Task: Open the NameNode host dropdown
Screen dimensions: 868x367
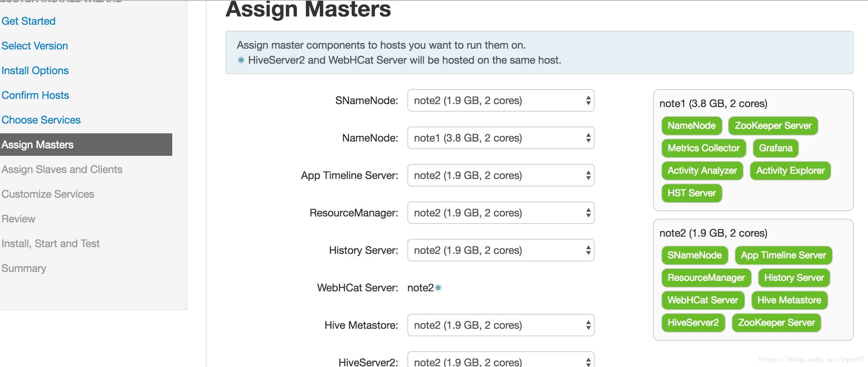Action: pyautogui.click(x=501, y=138)
